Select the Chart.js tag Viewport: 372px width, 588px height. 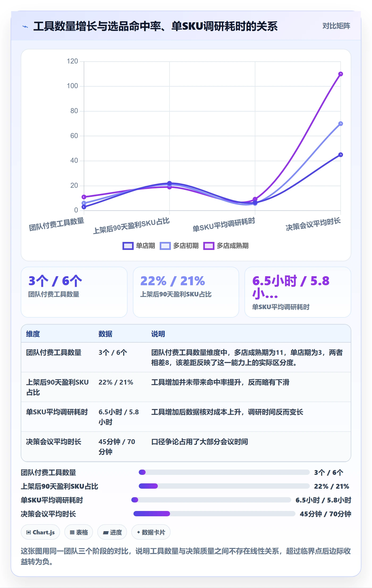point(40,532)
